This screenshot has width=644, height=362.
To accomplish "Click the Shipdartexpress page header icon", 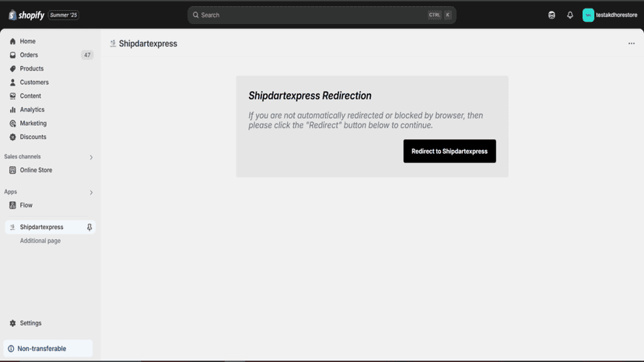I will click(113, 44).
